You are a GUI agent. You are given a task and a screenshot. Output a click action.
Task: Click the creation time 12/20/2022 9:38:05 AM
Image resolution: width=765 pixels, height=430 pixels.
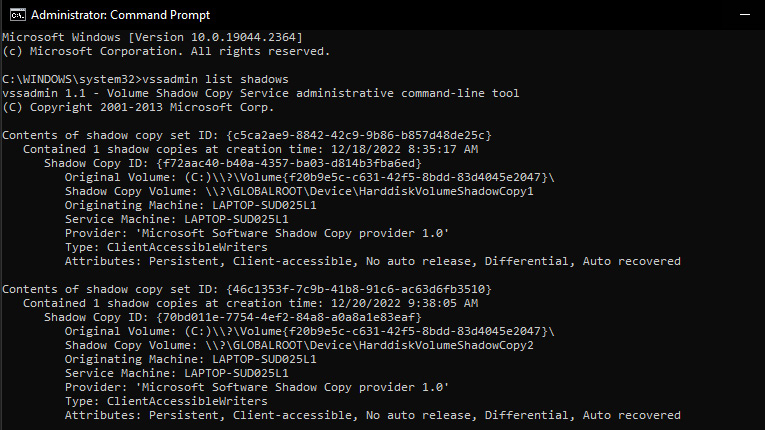[x=404, y=303]
